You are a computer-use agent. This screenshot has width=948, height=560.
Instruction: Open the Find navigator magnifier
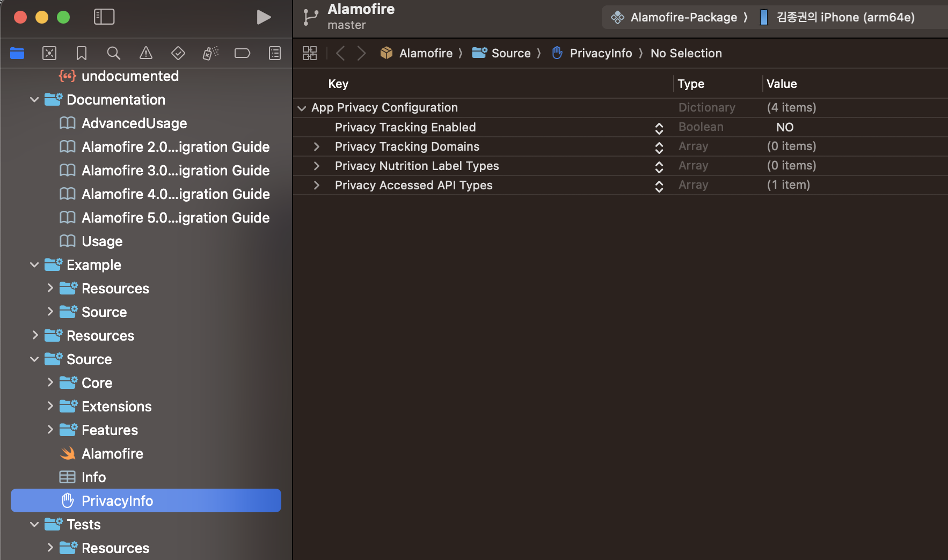click(x=113, y=53)
